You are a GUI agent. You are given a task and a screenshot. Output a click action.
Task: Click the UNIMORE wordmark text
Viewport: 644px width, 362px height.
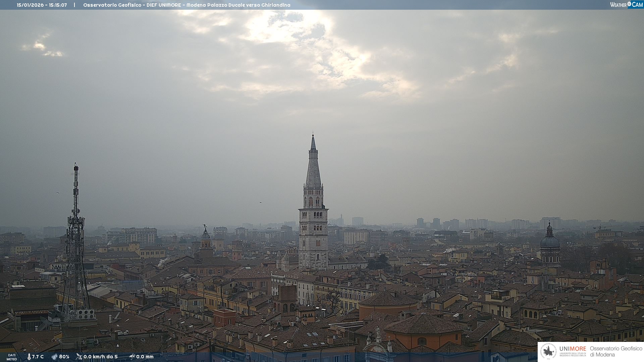pyautogui.click(x=573, y=349)
